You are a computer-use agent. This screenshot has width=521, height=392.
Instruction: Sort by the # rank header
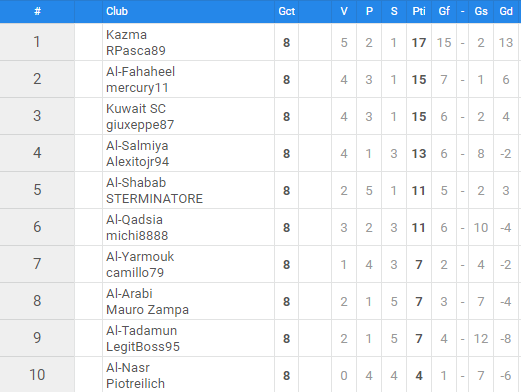(x=37, y=11)
